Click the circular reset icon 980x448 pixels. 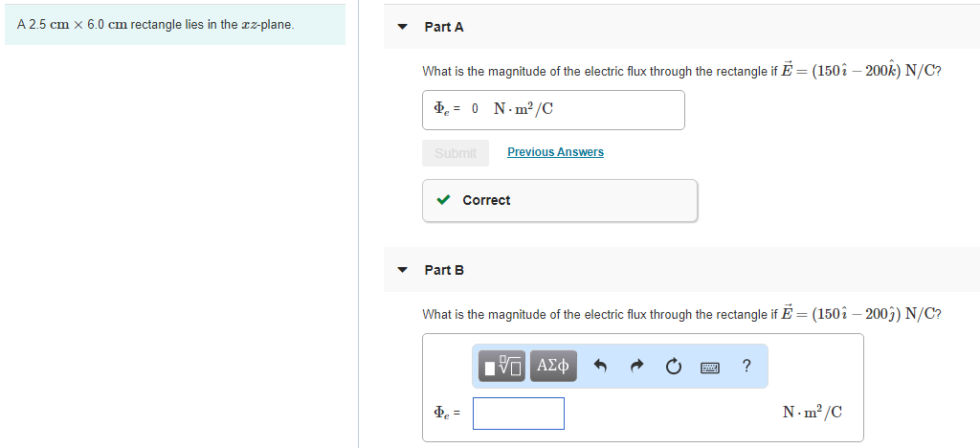point(674,366)
